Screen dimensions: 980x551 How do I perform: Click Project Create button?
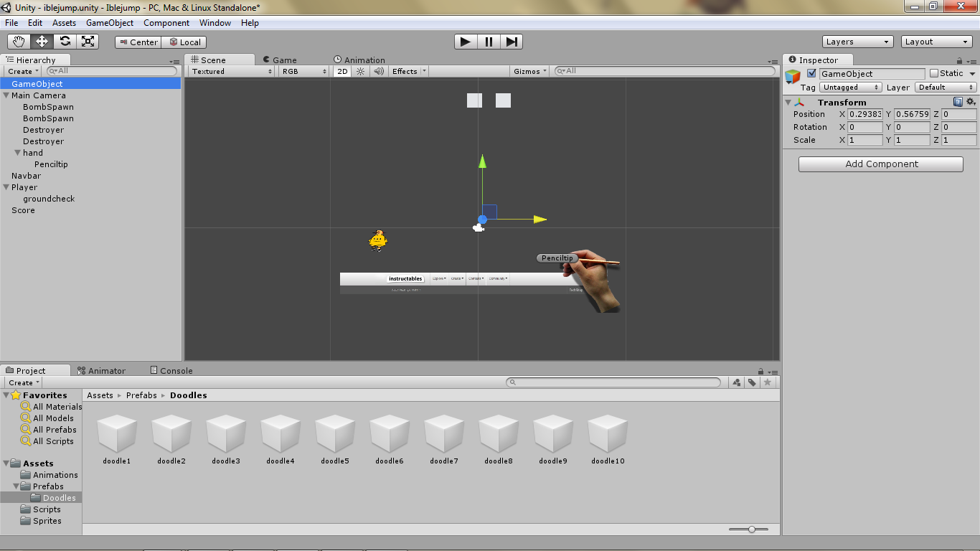(24, 382)
